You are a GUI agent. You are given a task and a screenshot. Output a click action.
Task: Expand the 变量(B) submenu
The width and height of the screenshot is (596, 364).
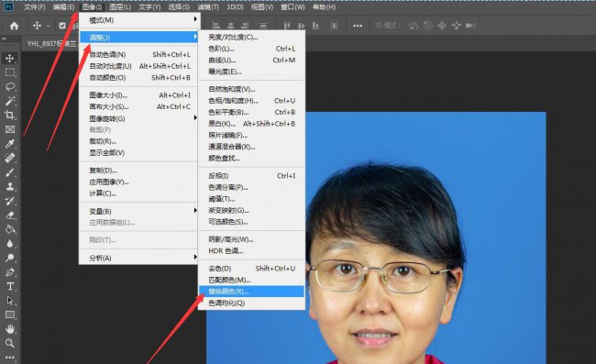click(x=139, y=211)
